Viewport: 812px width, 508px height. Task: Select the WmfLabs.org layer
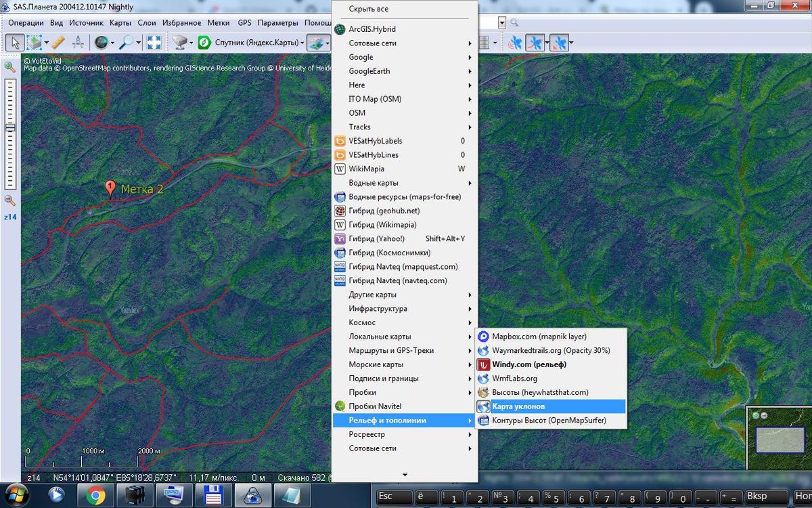coord(551,379)
